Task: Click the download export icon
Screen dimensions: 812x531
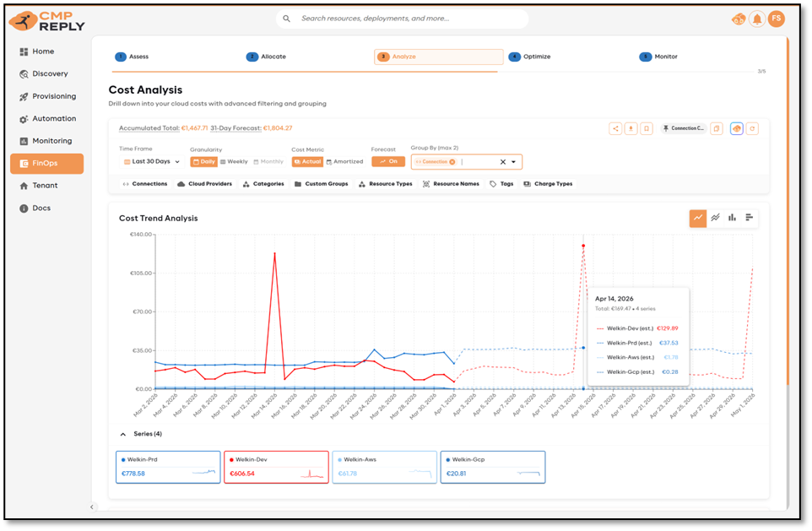Action: [631, 128]
